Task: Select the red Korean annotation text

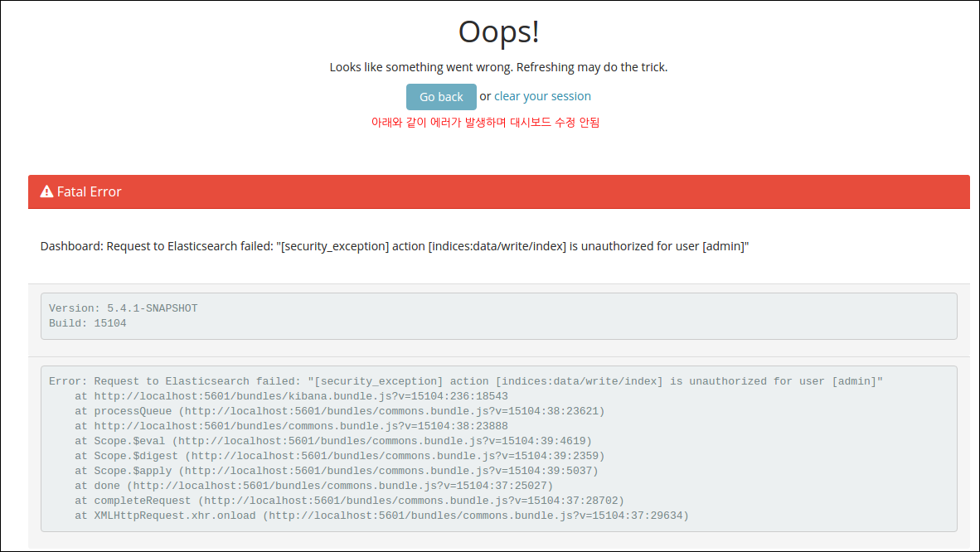Action: tap(486, 123)
